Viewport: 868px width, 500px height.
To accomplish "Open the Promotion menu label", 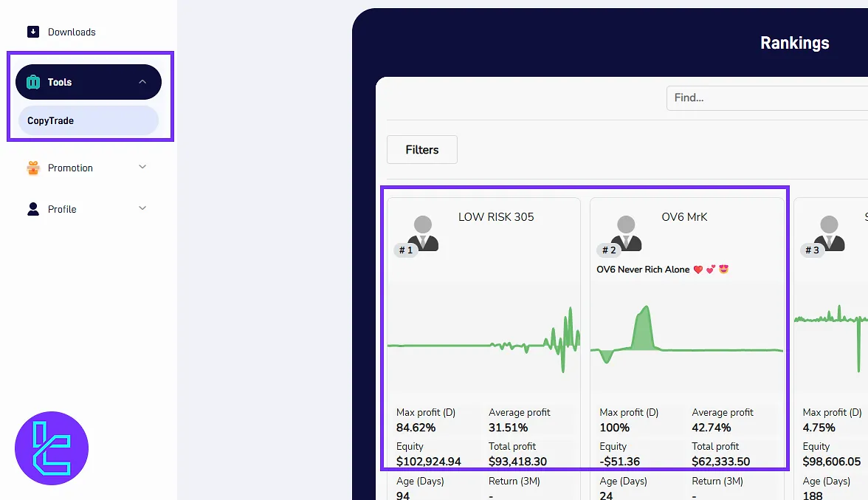I will click(x=70, y=168).
